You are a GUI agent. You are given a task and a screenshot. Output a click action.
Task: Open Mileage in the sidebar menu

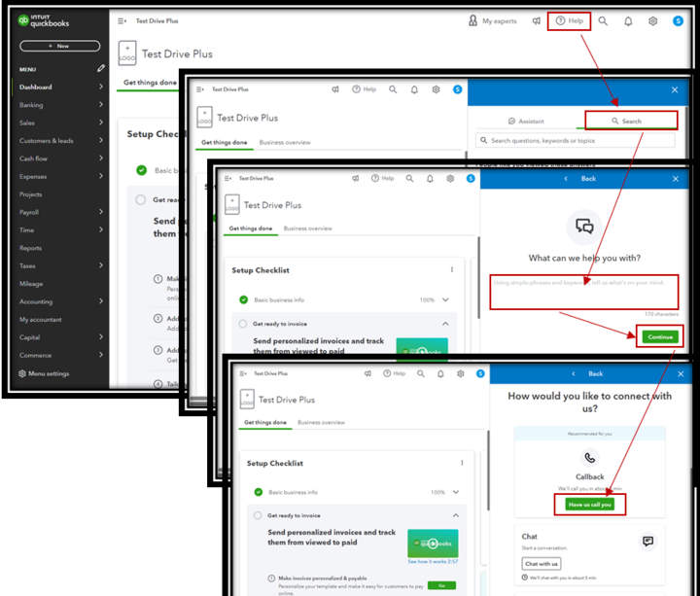pyautogui.click(x=31, y=284)
